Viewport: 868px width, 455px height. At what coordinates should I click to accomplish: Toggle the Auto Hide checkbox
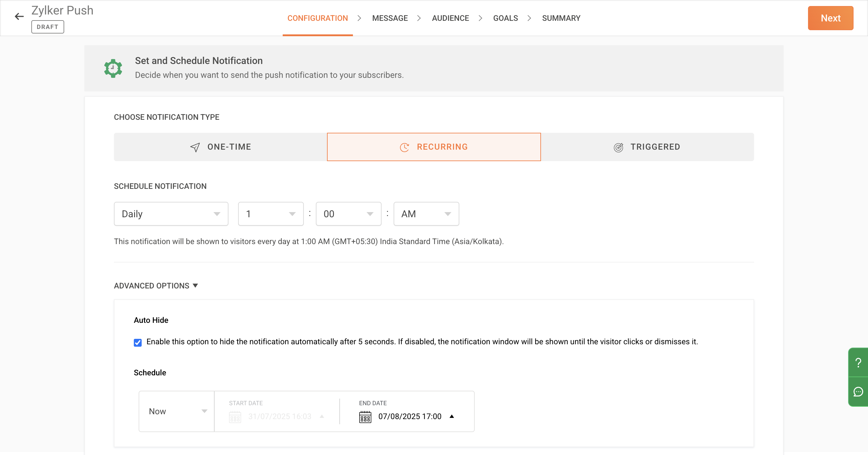click(x=137, y=342)
